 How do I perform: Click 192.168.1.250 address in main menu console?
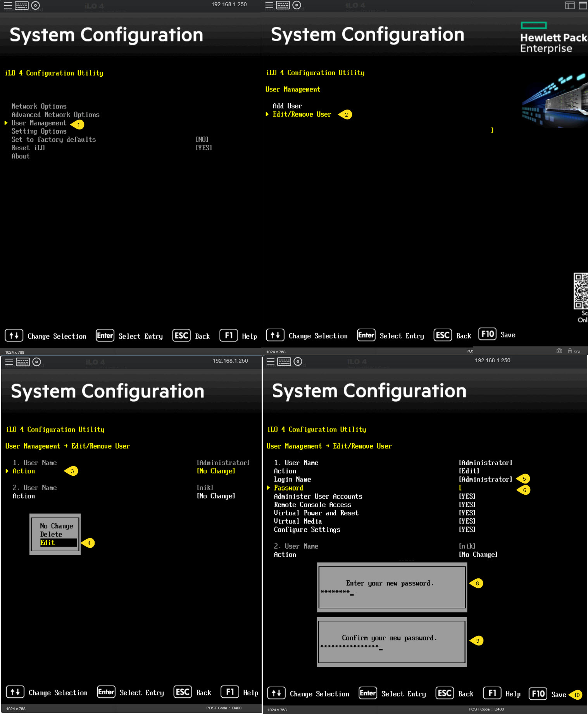coord(229,4)
